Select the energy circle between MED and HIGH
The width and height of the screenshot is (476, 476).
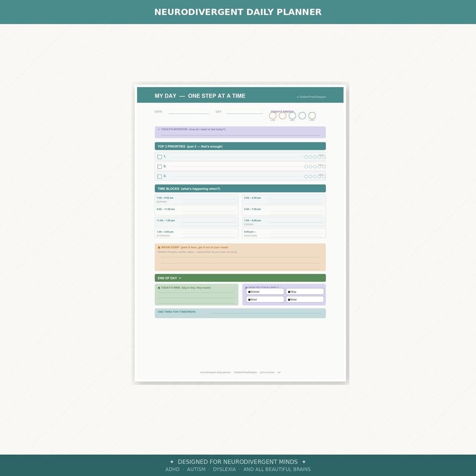click(302, 116)
